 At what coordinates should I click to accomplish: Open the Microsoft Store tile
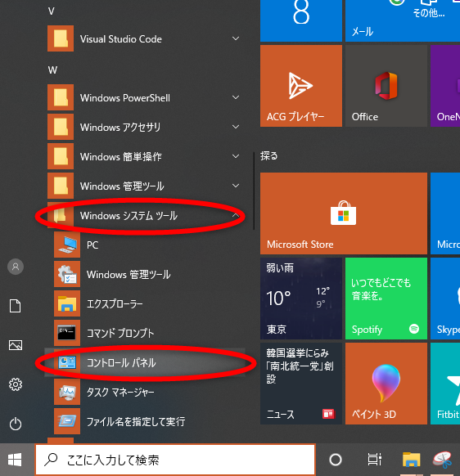(x=344, y=213)
